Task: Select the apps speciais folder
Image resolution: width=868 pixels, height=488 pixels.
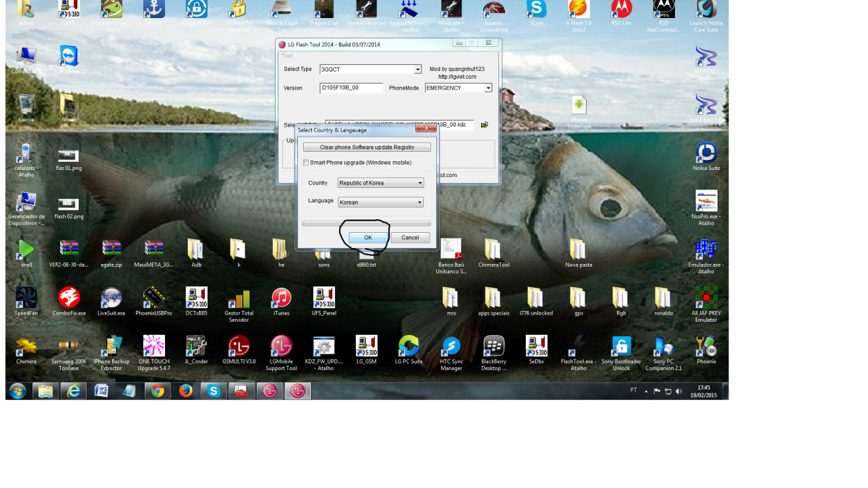Action: (493, 302)
